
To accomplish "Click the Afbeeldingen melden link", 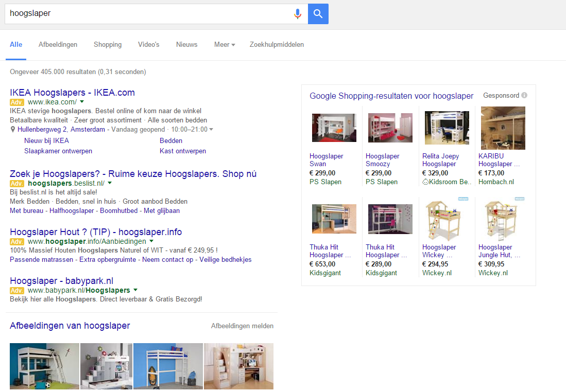I will tap(242, 326).
